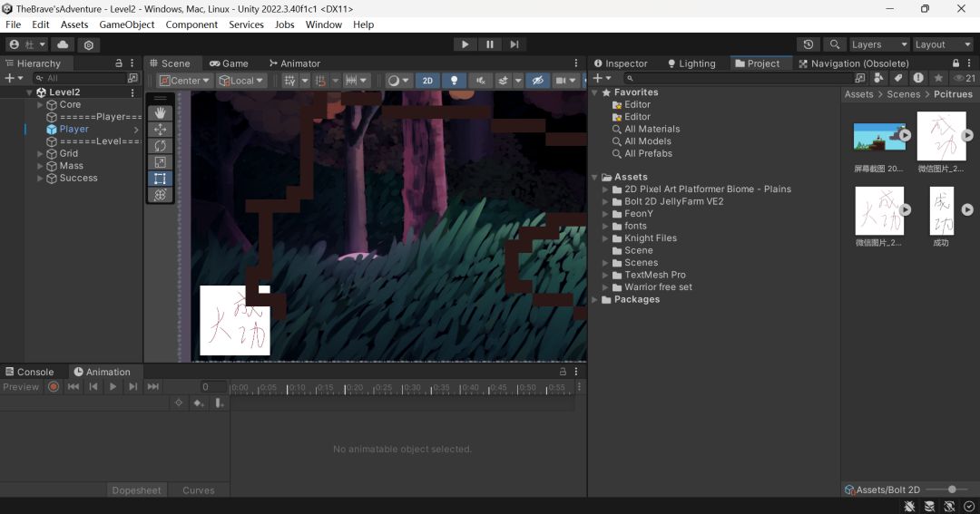
Task: Switch to Curves view
Action: pos(199,490)
